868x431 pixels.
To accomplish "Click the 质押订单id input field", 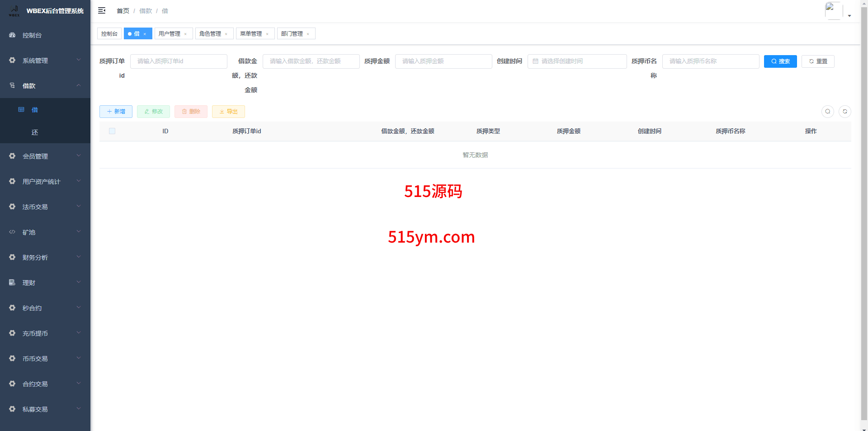I will click(179, 61).
